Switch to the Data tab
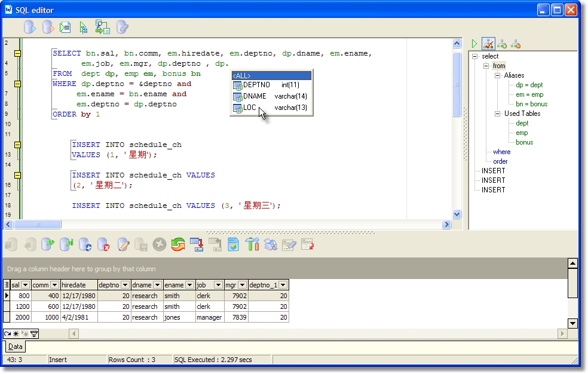Image resolution: width=588 pixels, height=374 pixels. click(15, 347)
